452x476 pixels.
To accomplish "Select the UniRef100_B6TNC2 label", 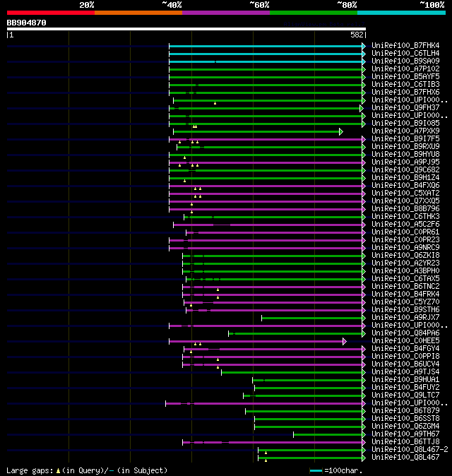I will pos(405,287).
